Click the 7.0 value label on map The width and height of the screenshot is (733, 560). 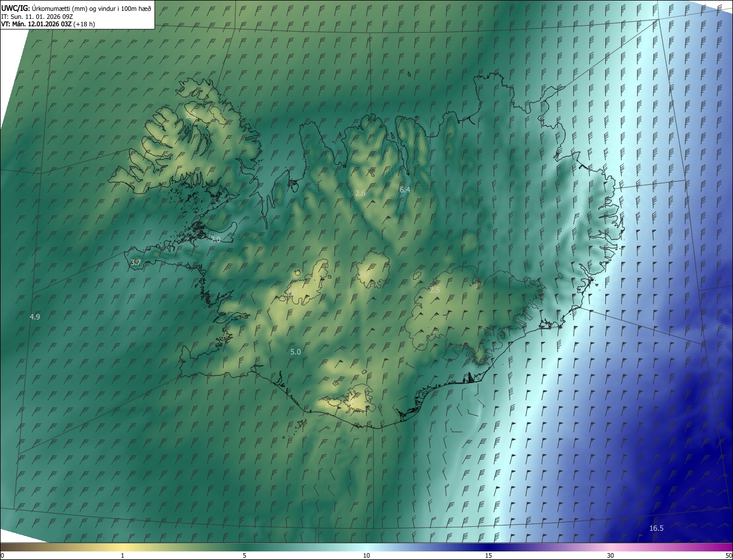[215, 240]
